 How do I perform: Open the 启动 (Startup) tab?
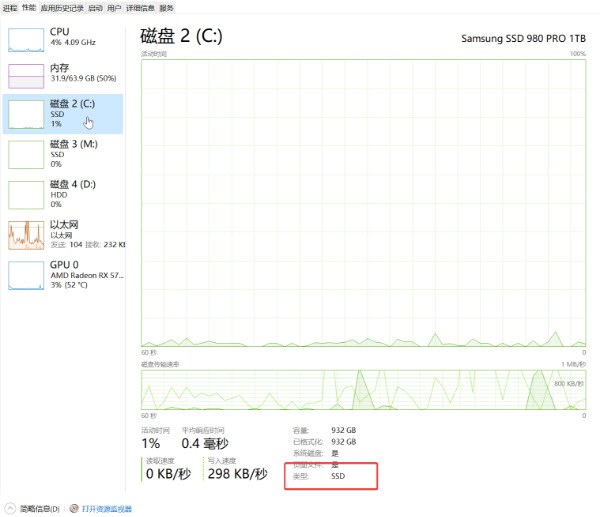(x=95, y=7)
